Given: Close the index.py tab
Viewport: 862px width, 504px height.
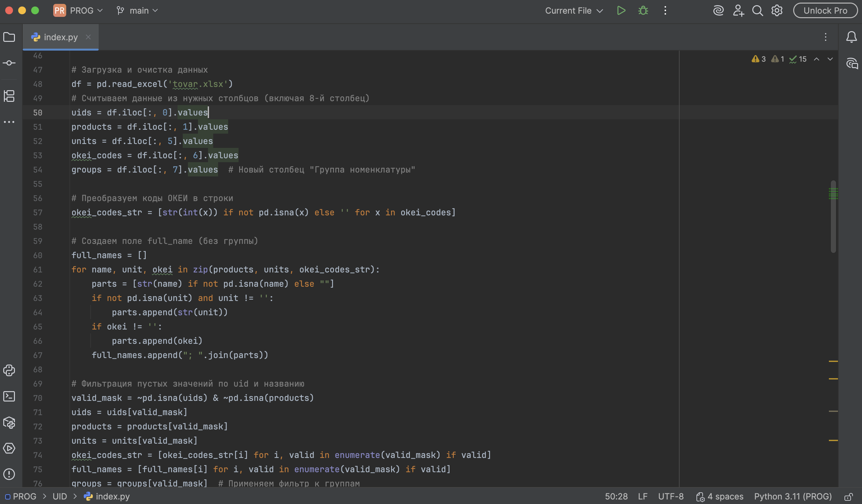Looking at the screenshot, I should point(88,37).
